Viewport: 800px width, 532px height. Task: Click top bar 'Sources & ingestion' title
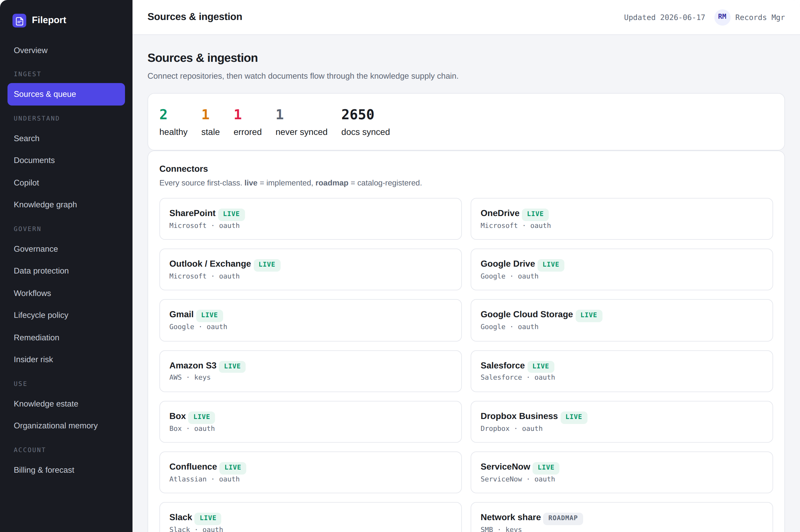coord(195,17)
